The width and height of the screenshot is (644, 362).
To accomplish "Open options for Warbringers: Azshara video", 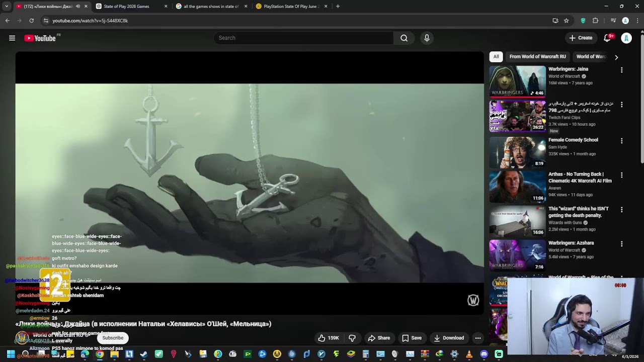I will point(621,244).
